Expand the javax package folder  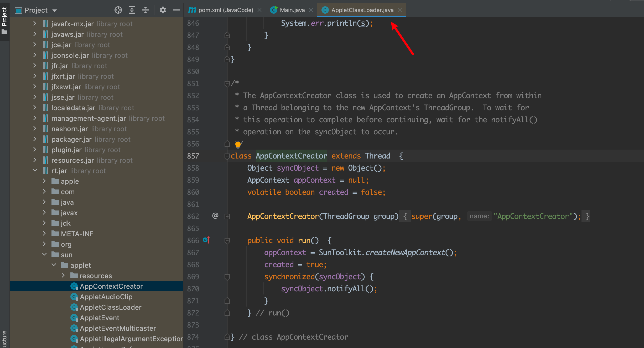(x=44, y=212)
